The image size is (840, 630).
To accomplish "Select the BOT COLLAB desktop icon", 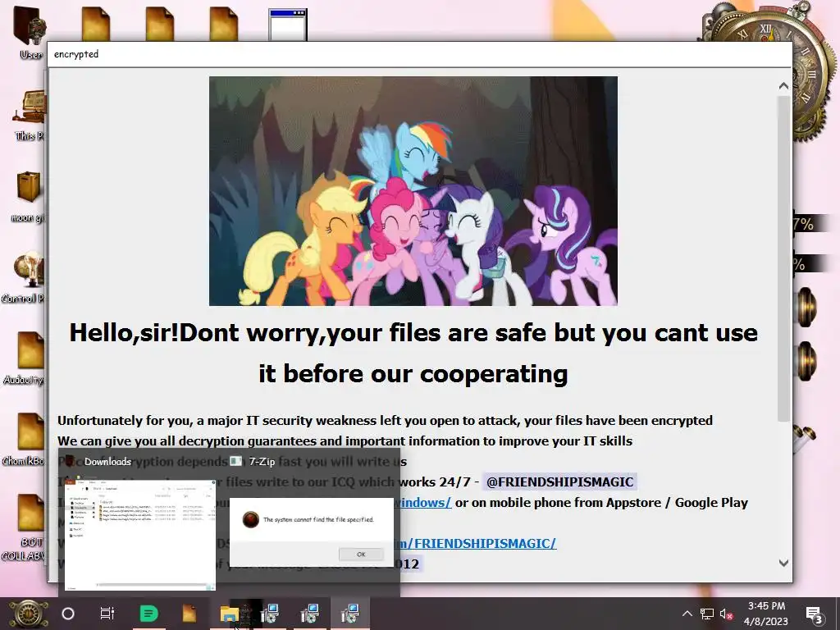I will tap(24, 527).
